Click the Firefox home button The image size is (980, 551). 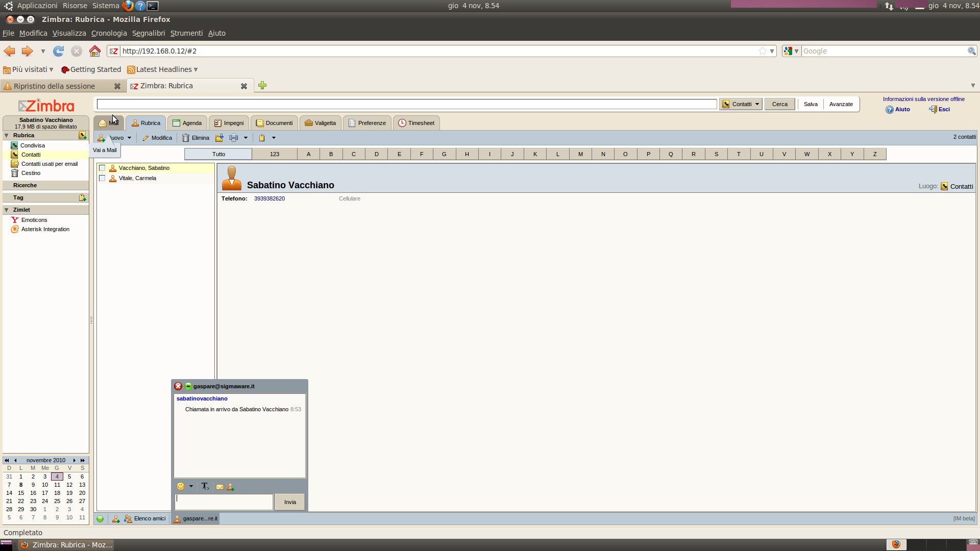(x=95, y=51)
